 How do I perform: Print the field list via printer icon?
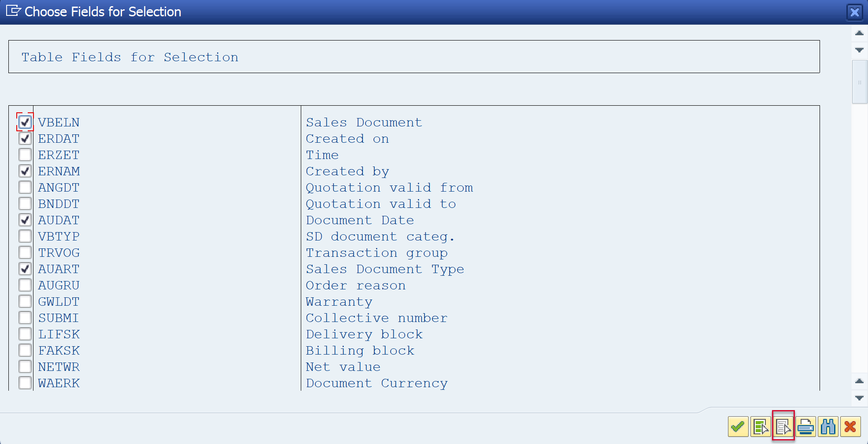click(x=805, y=426)
